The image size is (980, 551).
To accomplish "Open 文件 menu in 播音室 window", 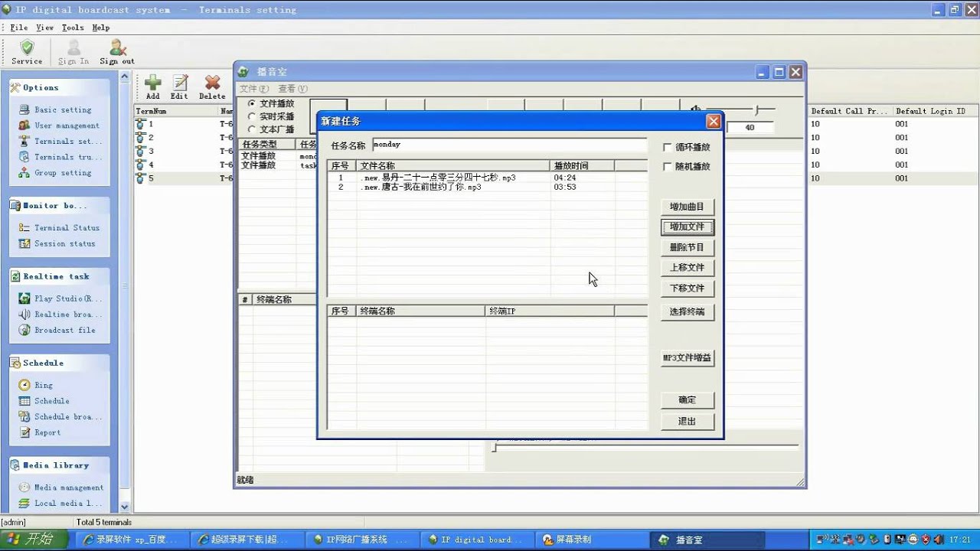I will click(254, 89).
